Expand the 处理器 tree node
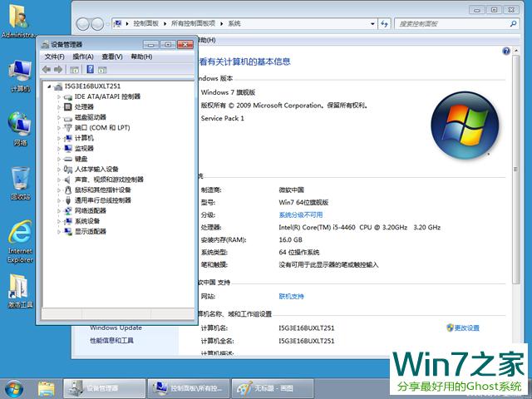 [59, 107]
